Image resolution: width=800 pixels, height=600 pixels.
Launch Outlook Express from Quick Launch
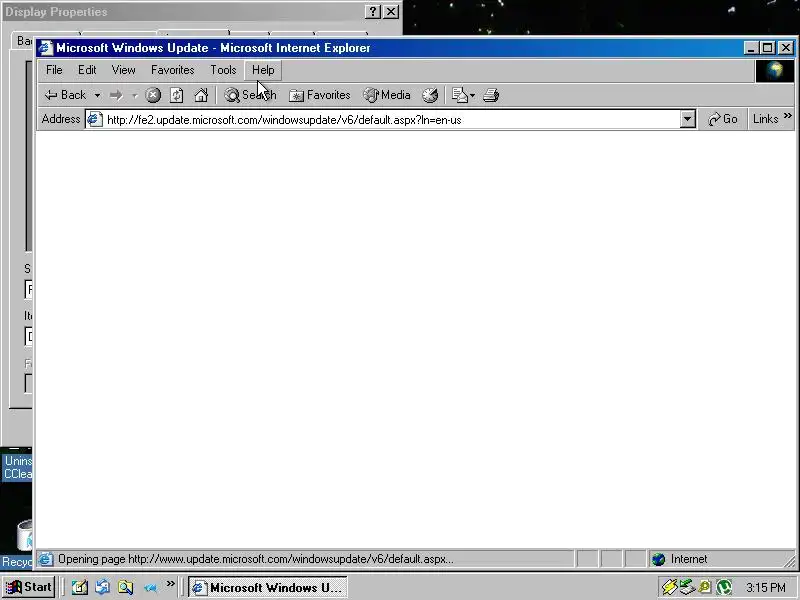[103, 588]
